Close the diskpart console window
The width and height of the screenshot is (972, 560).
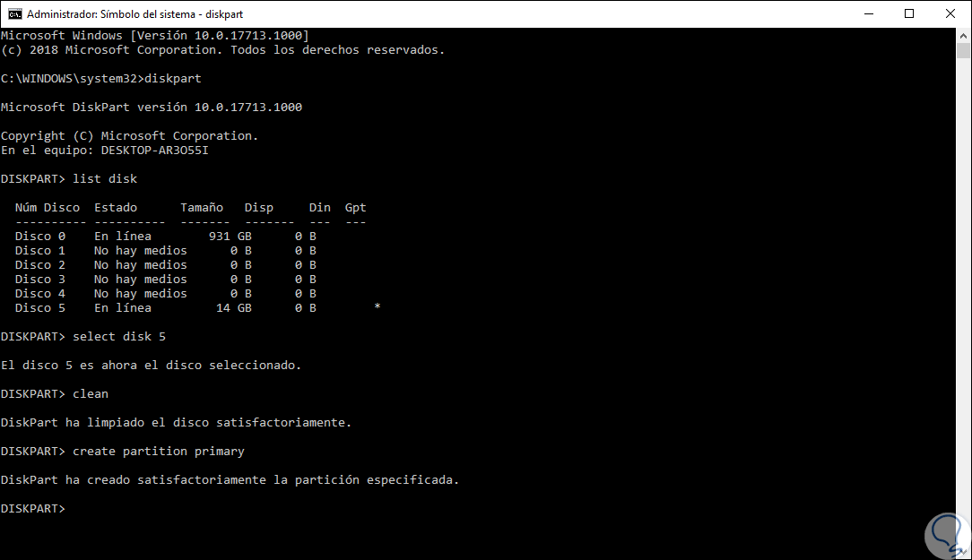pos(950,13)
